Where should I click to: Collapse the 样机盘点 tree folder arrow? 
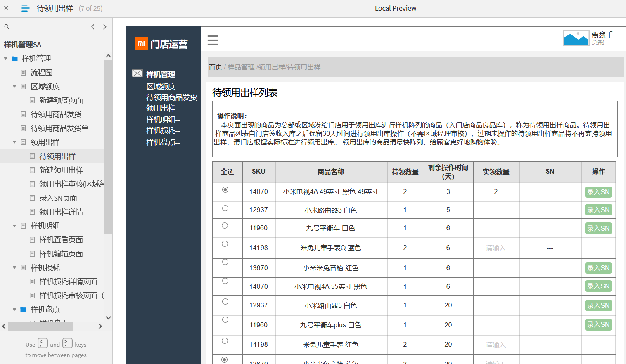coord(14,310)
